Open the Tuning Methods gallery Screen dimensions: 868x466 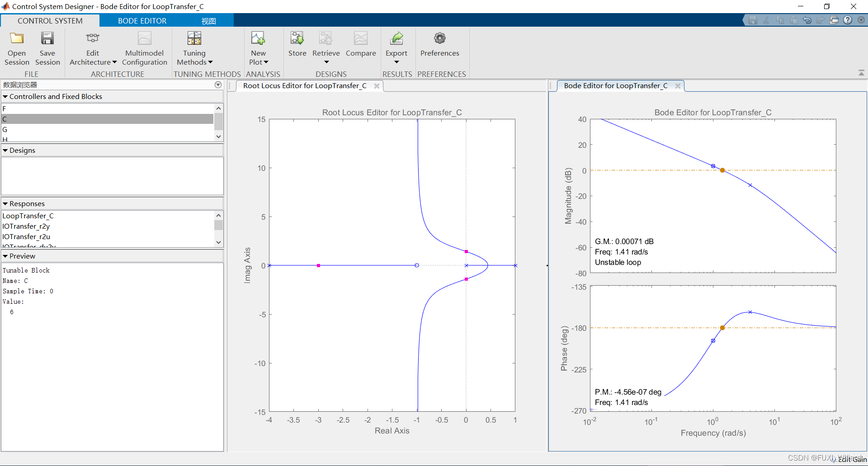click(194, 48)
